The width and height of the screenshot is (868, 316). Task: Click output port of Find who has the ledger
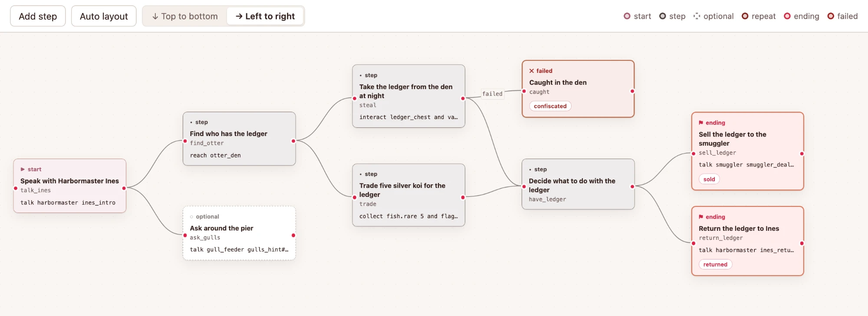293,141
